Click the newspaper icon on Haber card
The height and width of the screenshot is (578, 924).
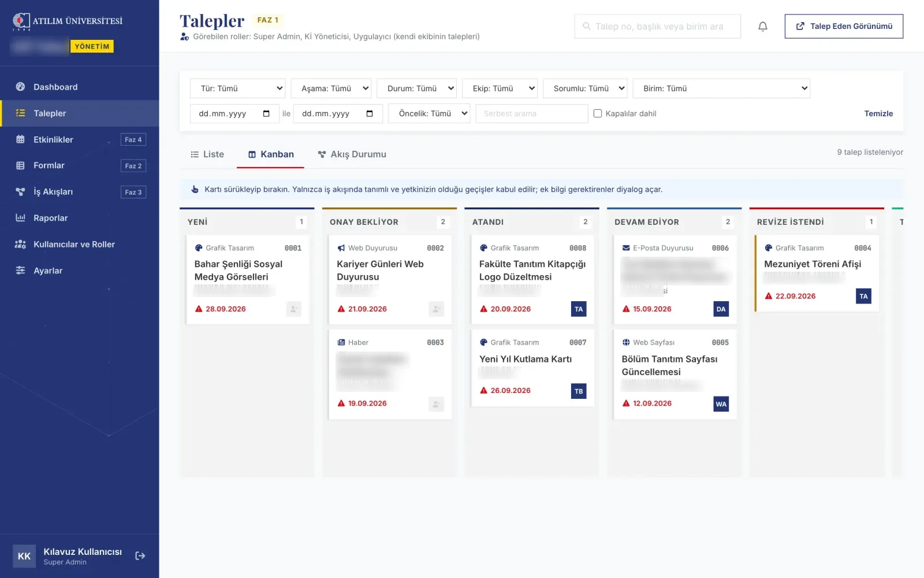[341, 342]
